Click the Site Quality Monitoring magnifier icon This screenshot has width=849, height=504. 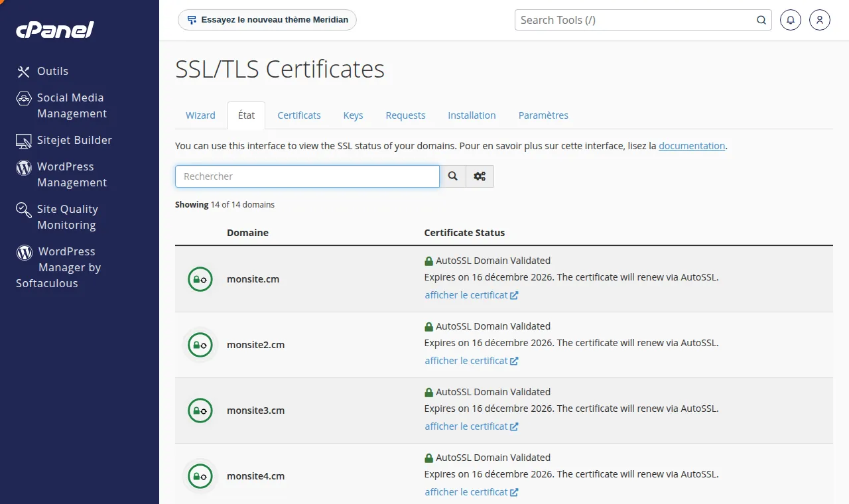[24, 210]
